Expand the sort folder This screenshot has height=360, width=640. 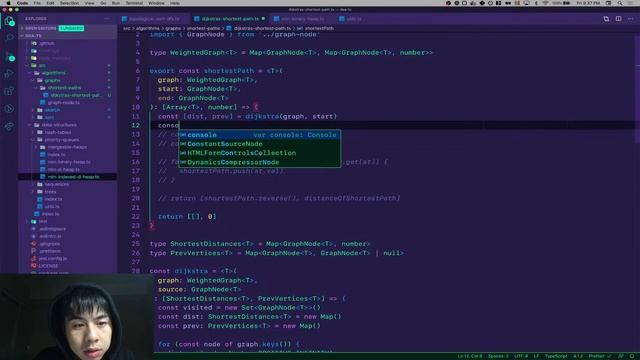(x=67, y=118)
